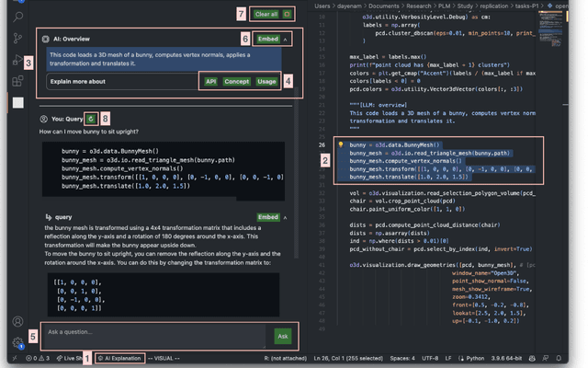Open the Run and Debug view
Viewport: 588px width, 368px height.
click(17, 61)
